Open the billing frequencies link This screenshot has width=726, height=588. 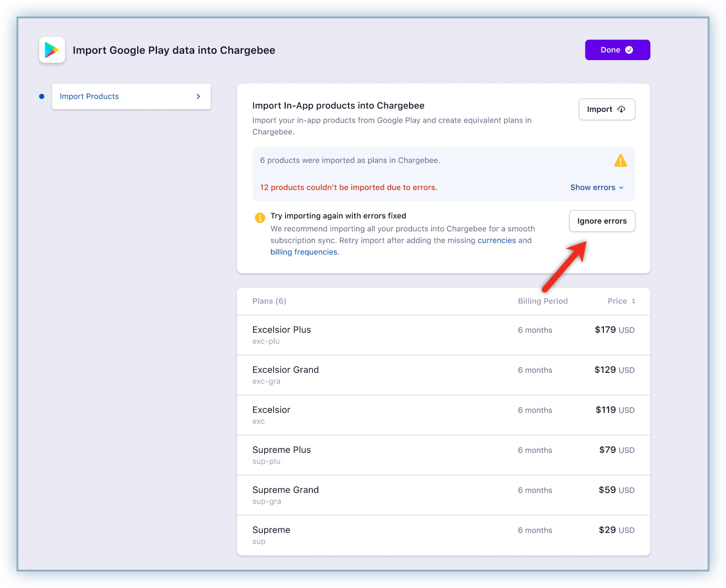click(304, 252)
